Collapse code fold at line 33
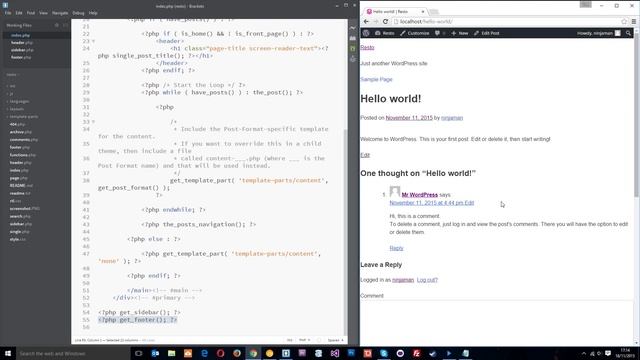The image size is (640, 360). 93,122
